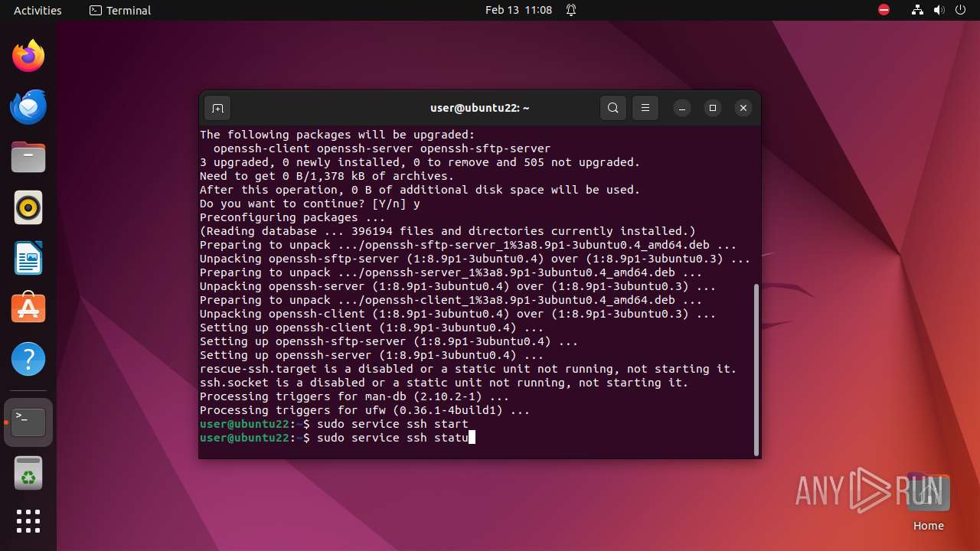Open the network status icon

point(917,10)
